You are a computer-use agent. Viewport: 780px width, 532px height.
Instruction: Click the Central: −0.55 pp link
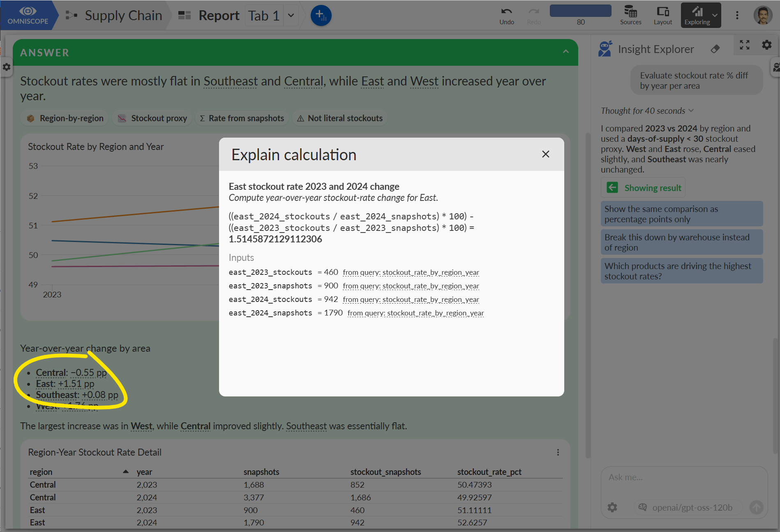(x=71, y=373)
